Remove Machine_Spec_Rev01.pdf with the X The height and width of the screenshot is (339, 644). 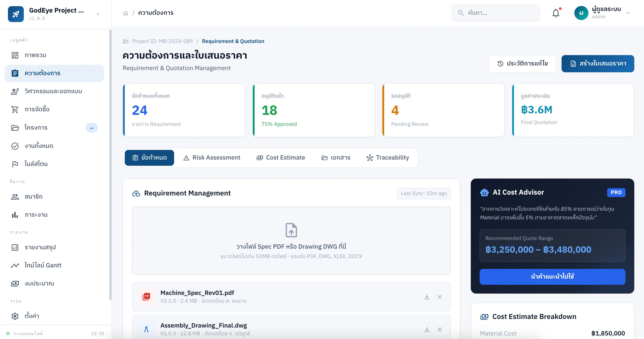coord(439,297)
